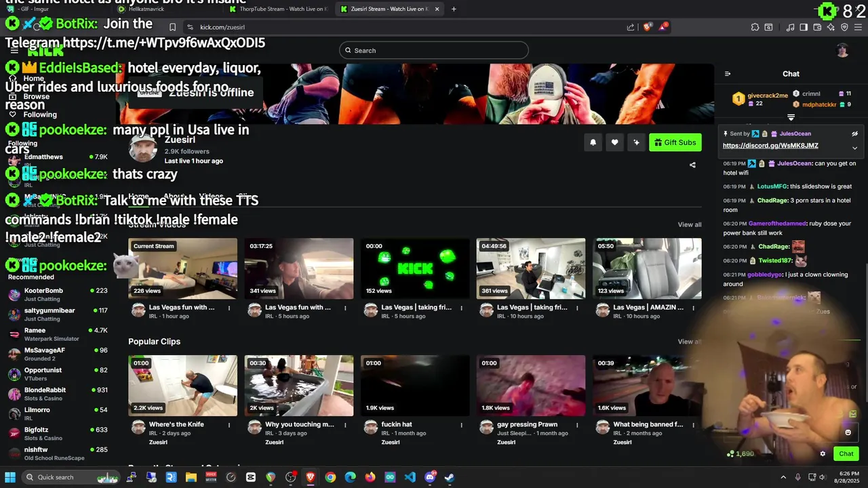
Task: Toggle notifications bell for Zuesirl
Action: (x=593, y=142)
